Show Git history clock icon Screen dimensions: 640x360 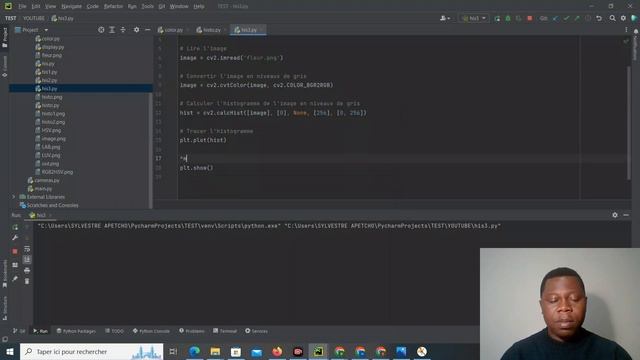pos(588,18)
